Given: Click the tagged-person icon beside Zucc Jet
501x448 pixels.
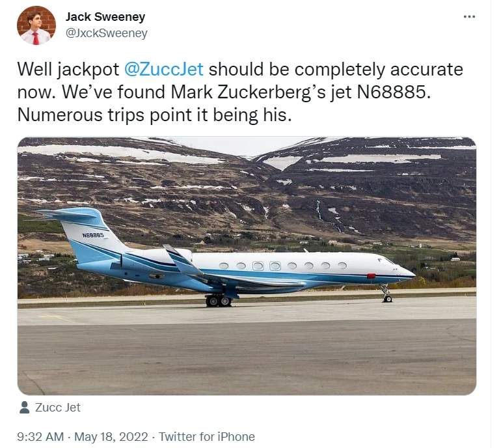Looking at the screenshot, I should [x=24, y=408].
